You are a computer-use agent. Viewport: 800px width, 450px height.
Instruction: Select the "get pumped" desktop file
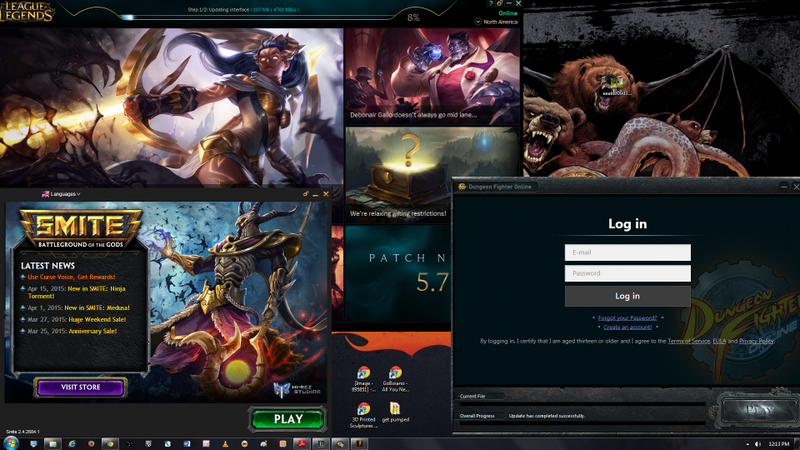coord(395,412)
